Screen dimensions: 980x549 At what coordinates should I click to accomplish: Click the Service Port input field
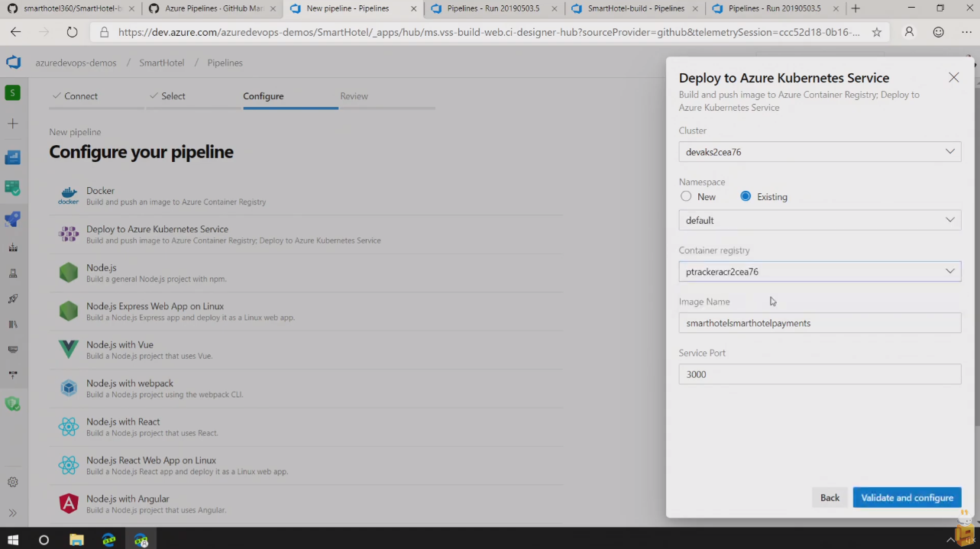click(820, 374)
